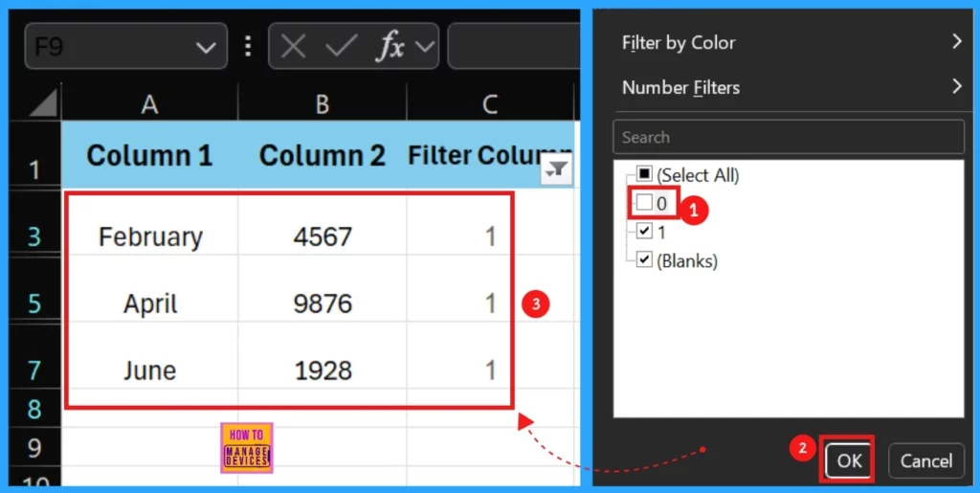Viewport: 980px width, 493px height.
Task: Click the Column 2 header cell
Action: pyautogui.click(x=322, y=155)
